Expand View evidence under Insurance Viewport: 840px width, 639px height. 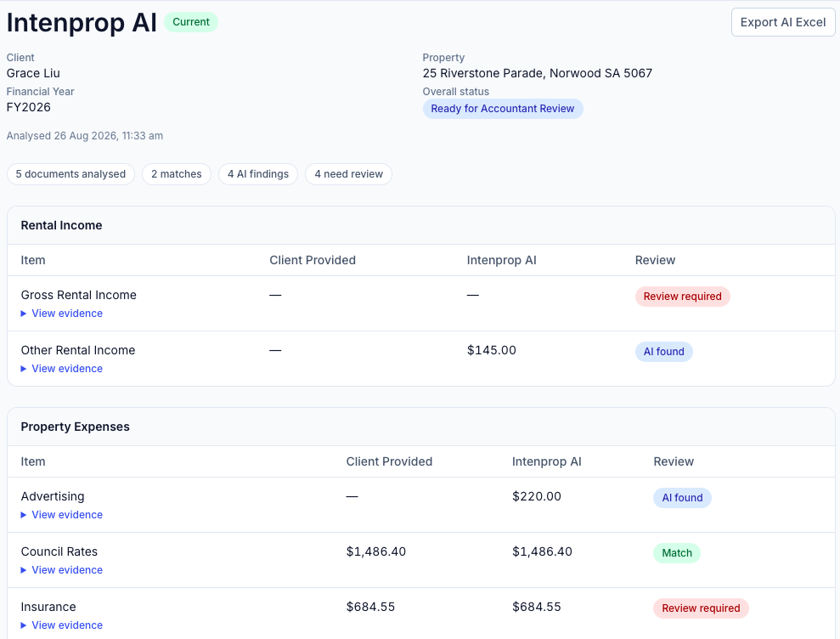[62, 625]
